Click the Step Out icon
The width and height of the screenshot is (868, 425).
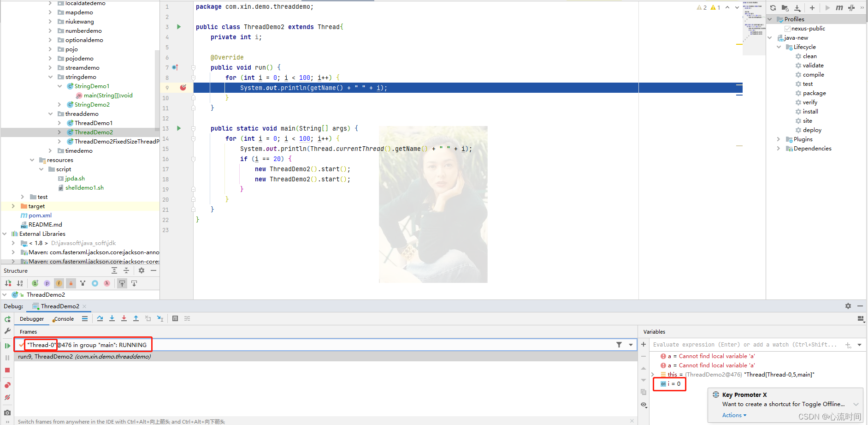pyautogui.click(x=136, y=318)
